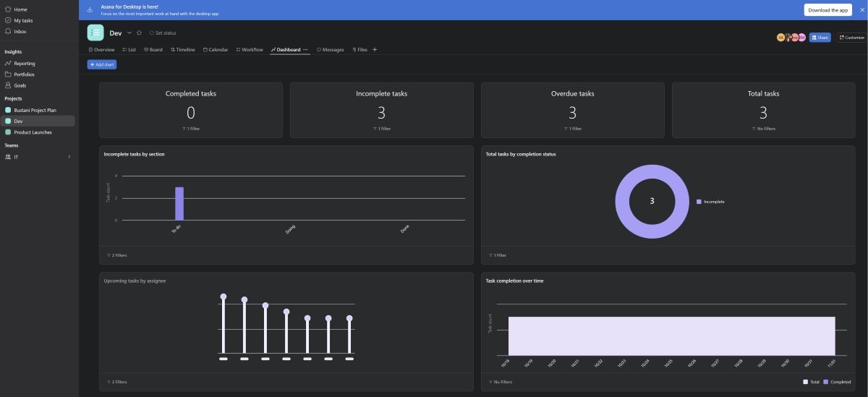Click the plus icon to add tab
Screen dimensions: 868x397
pos(375,50)
